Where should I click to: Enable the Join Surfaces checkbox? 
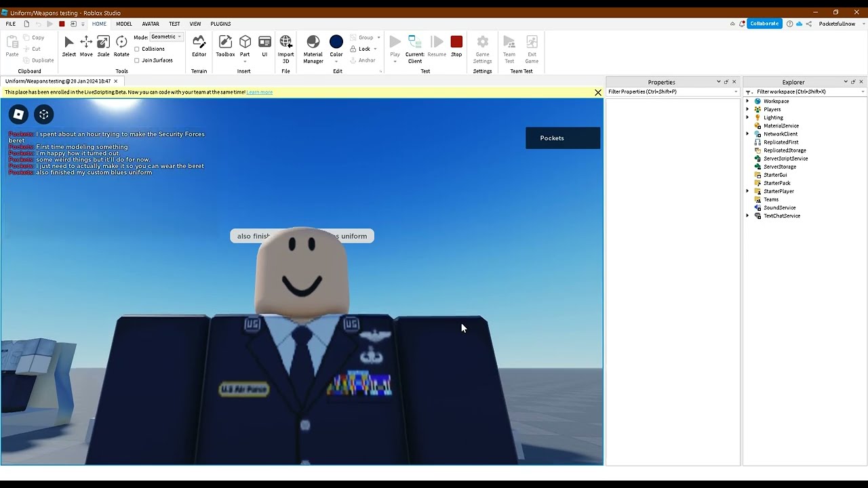(x=137, y=60)
